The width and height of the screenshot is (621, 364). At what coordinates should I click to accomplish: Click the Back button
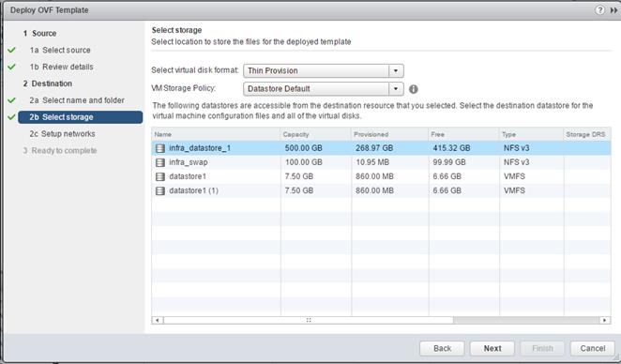tap(442, 348)
